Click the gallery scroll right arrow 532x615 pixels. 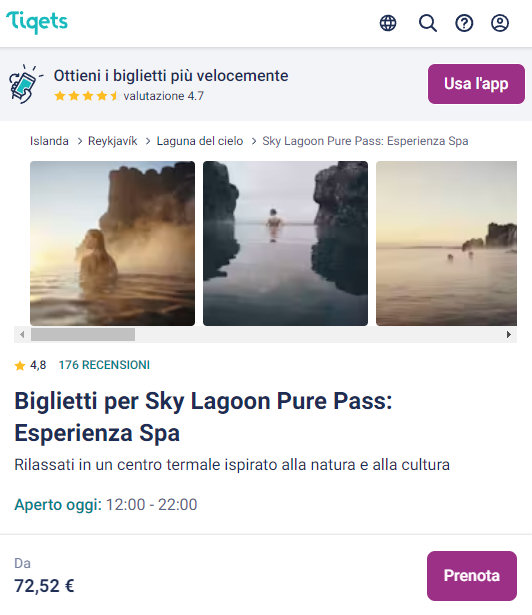click(508, 335)
